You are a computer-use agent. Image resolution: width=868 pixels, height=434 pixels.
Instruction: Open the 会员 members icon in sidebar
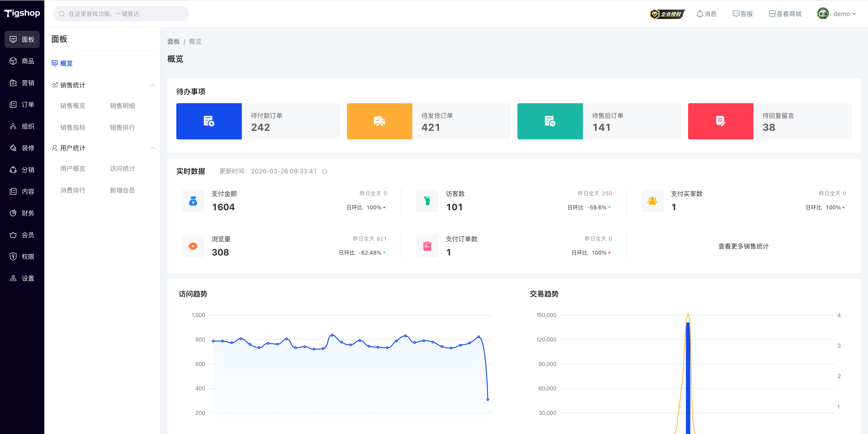13,235
